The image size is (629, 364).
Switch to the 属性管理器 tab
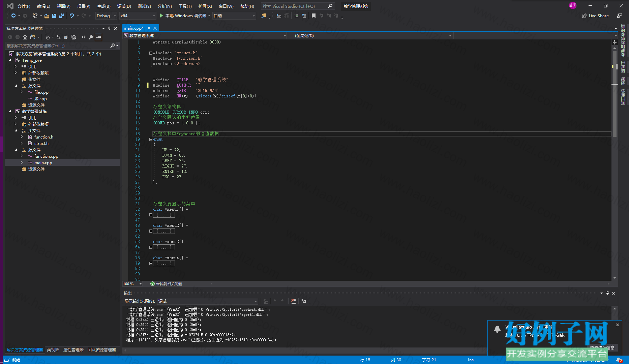point(73,350)
